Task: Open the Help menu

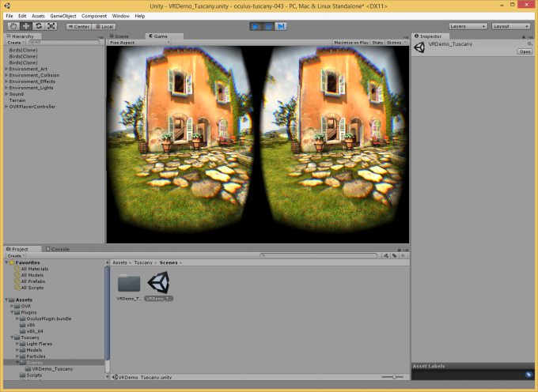Action: [140, 16]
